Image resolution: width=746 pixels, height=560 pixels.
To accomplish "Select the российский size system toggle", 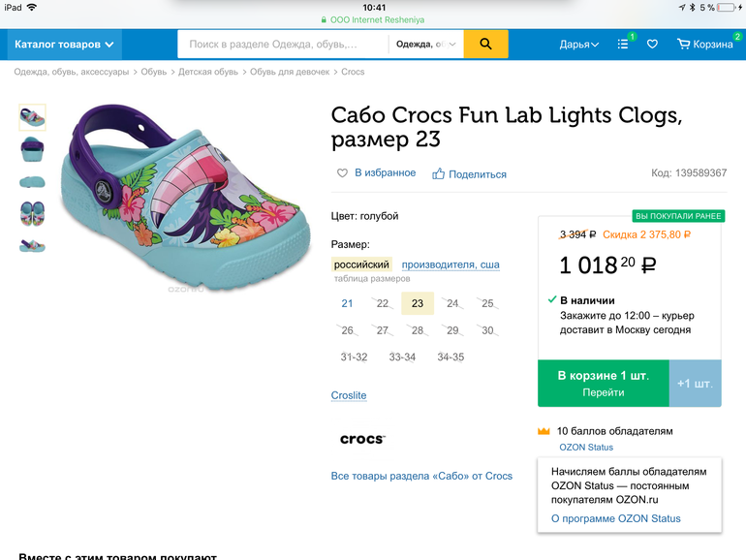I will click(x=361, y=264).
